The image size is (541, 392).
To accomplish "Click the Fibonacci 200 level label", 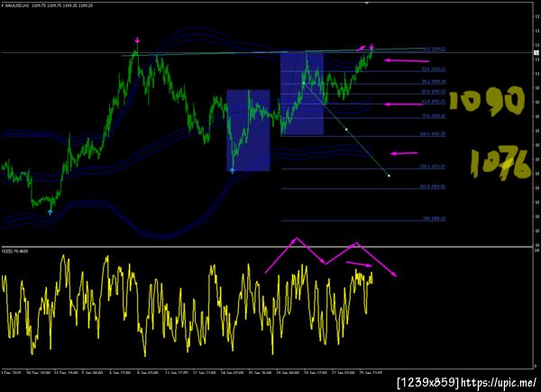I will tap(434, 219).
